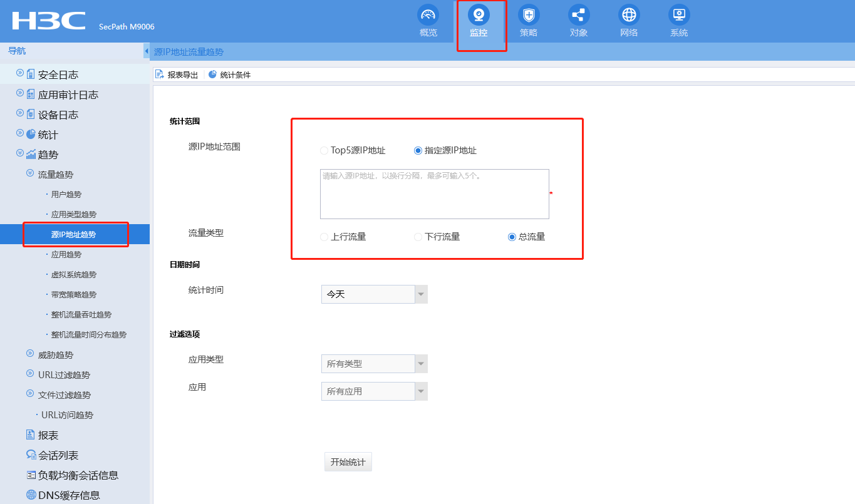The width and height of the screenshot is (855, 504).
Task: Select the 指定源IP地址 radio button
Action: point(418,150)
